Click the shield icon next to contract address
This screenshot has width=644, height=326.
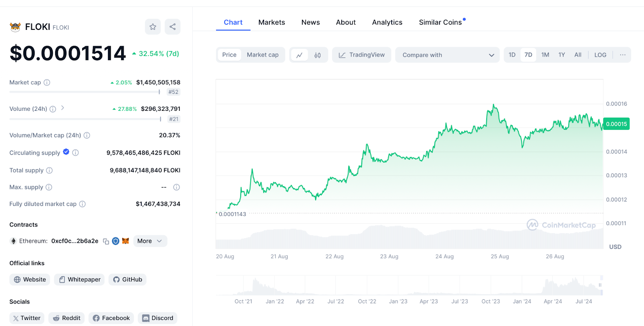116,241
